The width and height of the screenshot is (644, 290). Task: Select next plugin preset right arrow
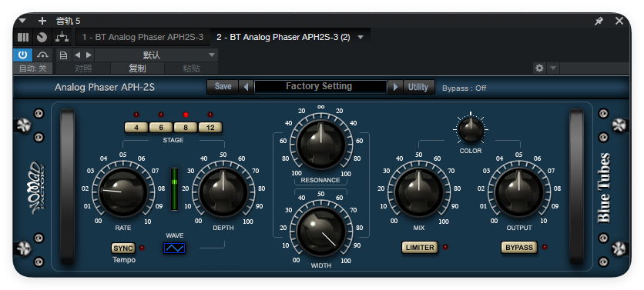(x=395, y=87)
